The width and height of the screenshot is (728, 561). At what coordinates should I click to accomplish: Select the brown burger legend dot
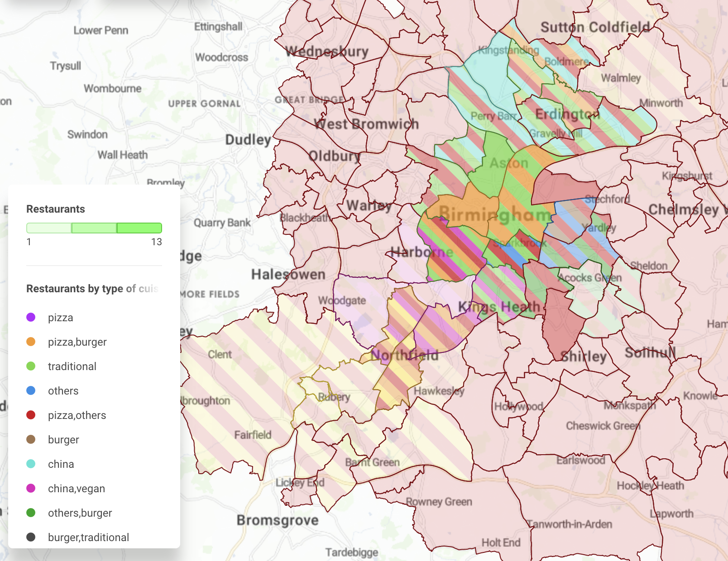coord(31,439)
